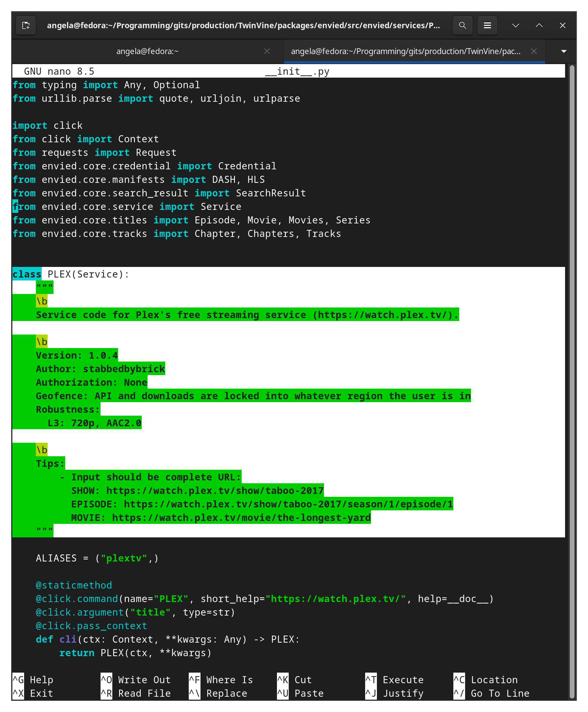Close the terminal window
588x712 pixels.
point(563,25)
